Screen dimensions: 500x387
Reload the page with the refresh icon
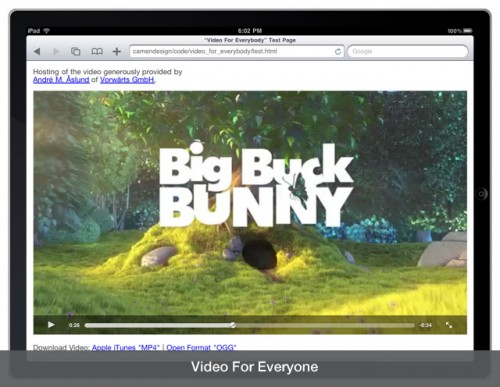pyautogui.click(x=338, y=52)
